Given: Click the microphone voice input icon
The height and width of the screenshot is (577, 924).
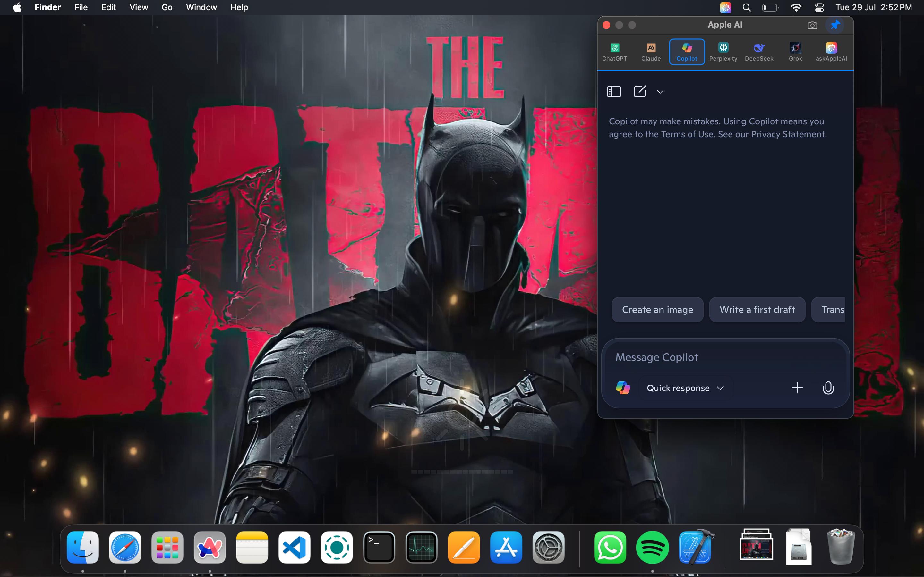Looking at the screenshot, I should (828, 388).
